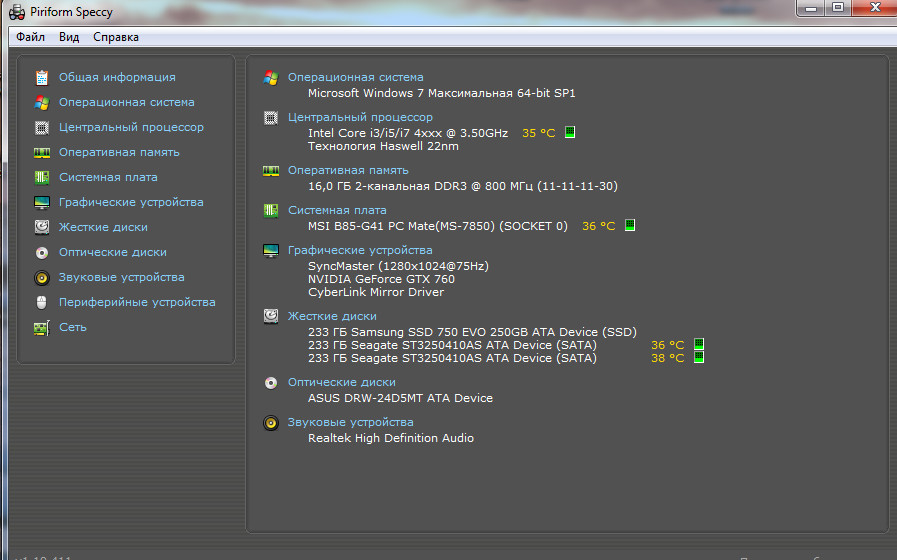Click the sidebar monitor graphics icon
Image resolution: width=897 pixels, height=560 pixels.
pyautogui.click(x=42, y=202)
